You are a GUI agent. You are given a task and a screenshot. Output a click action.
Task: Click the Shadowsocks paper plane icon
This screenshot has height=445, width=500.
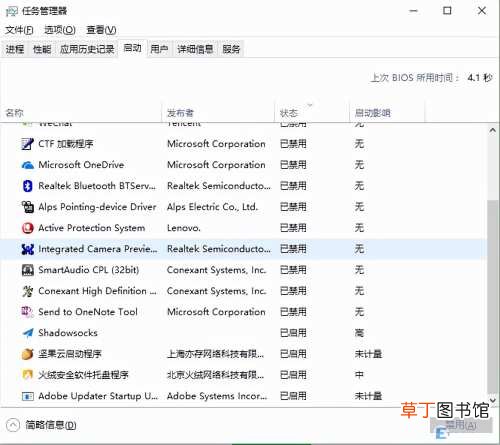coord(27,333)
